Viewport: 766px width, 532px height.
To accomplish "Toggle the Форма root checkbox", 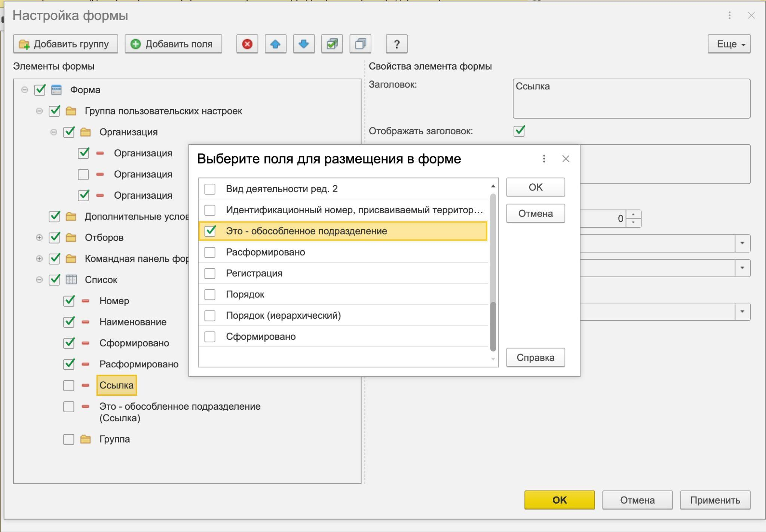I will coord(40,90).
